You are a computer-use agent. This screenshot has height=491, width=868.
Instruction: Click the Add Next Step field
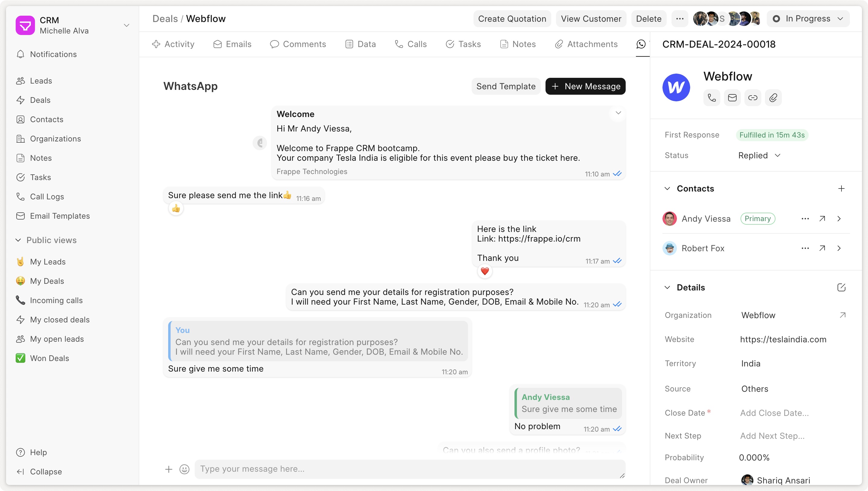click(x=772, y=436)
